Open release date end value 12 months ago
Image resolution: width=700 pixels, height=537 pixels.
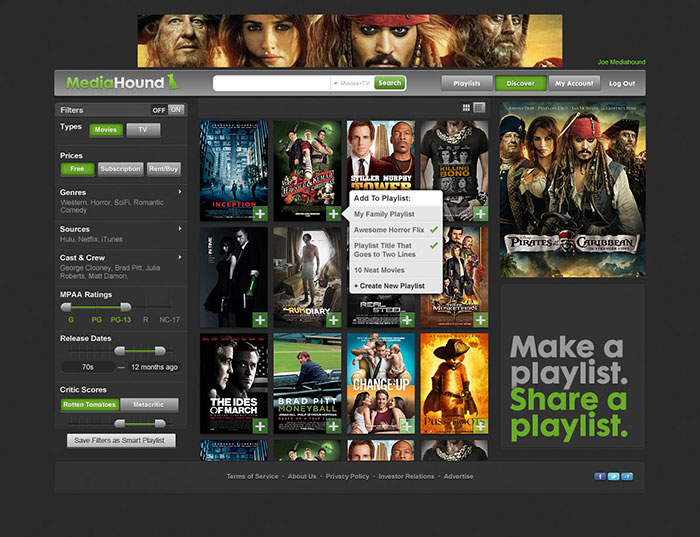(154, 367)
